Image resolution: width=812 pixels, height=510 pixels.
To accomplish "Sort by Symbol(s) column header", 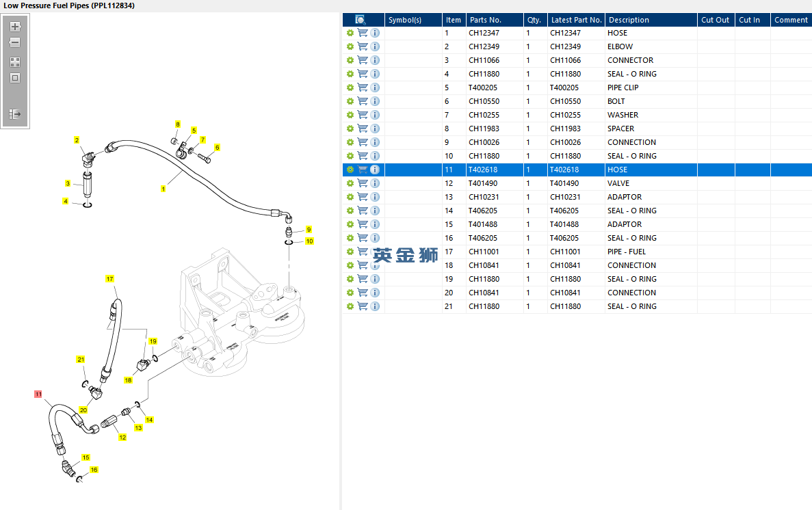I will (412, 20).
